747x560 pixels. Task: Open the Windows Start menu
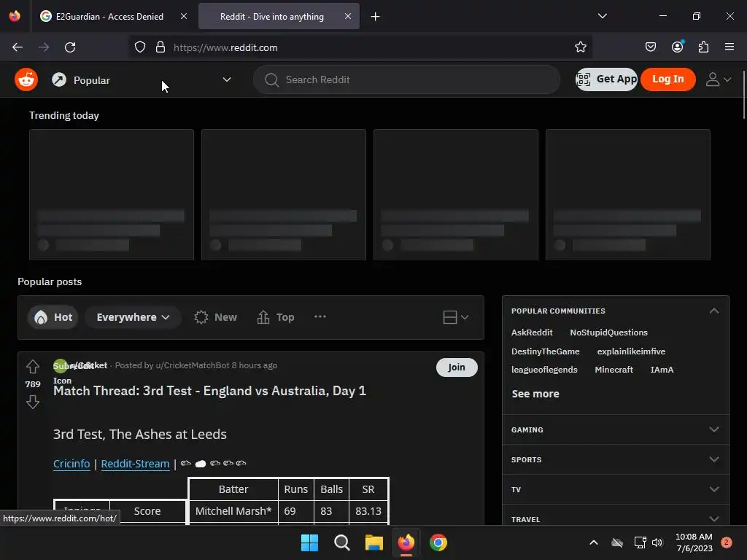tap(309, 542)
